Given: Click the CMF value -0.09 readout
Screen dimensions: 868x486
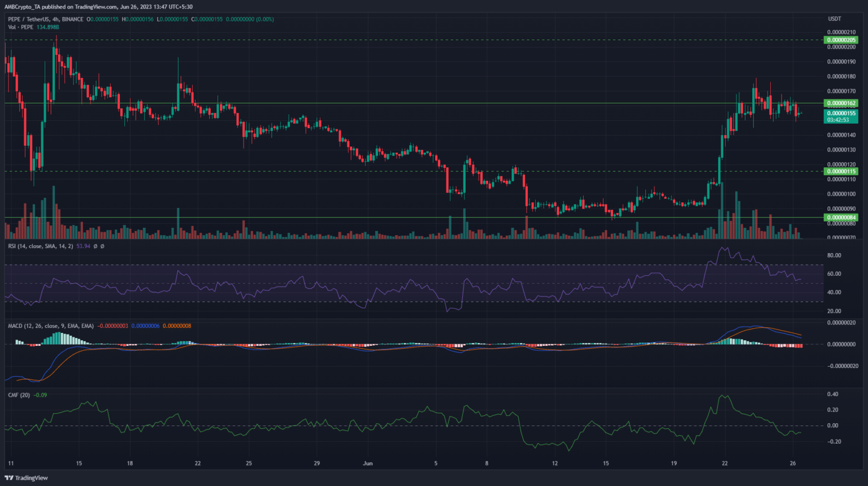Looking at the screenshot, I should (40, 395).
